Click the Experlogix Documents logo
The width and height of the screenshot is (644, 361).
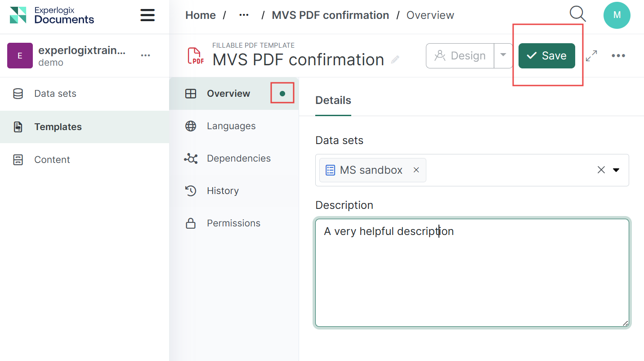point(52,15)
